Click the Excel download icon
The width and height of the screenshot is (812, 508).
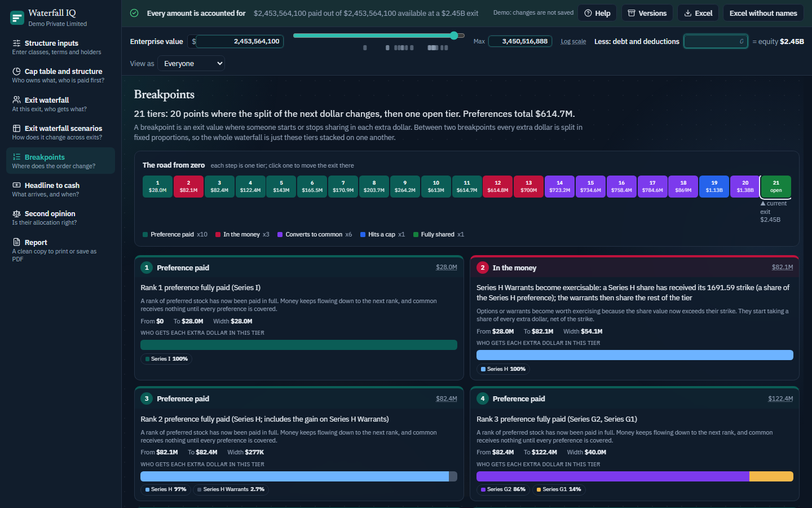[x=688, y=13]
